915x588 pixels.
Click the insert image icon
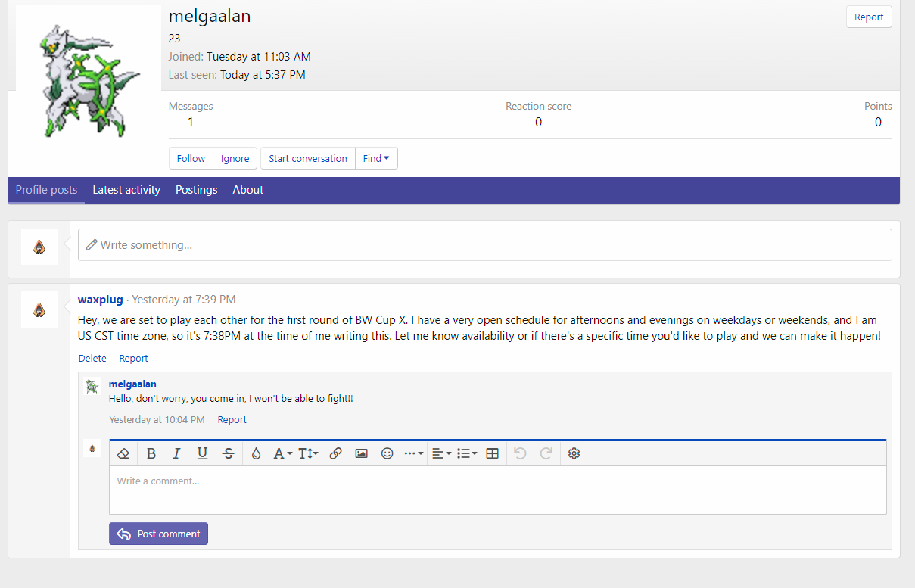coord(361,453)
